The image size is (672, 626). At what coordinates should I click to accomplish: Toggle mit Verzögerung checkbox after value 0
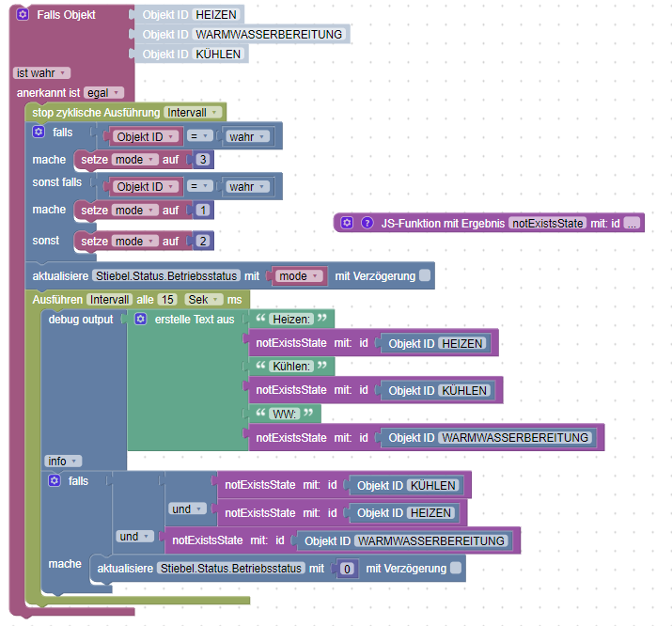click(x=456, y=568)
